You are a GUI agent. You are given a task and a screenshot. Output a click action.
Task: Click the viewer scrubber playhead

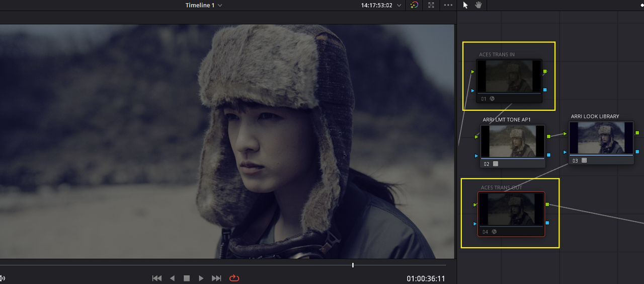click(x=353, y=265)
